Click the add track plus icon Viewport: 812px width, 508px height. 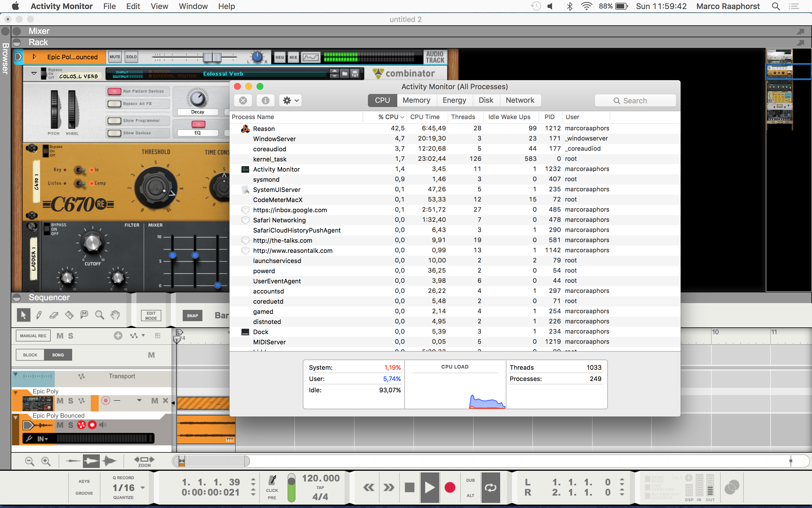click(118, 335)
